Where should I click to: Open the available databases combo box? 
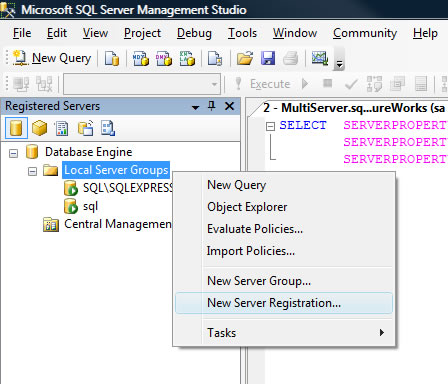click(x=142, y=84)
